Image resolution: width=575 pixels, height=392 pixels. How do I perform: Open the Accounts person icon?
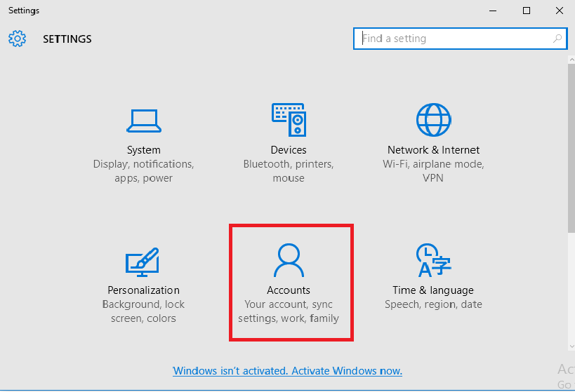(289, 260)
